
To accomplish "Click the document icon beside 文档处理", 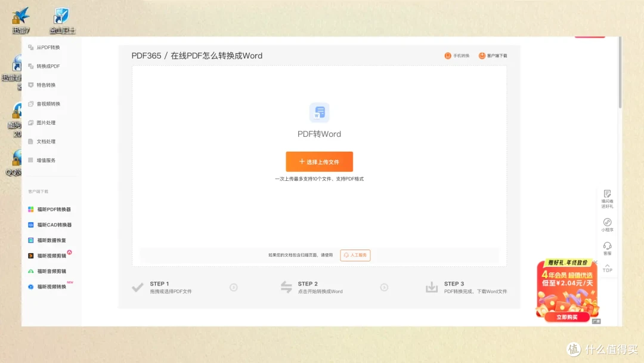I will pyautogui.click(x=31, y=142).
